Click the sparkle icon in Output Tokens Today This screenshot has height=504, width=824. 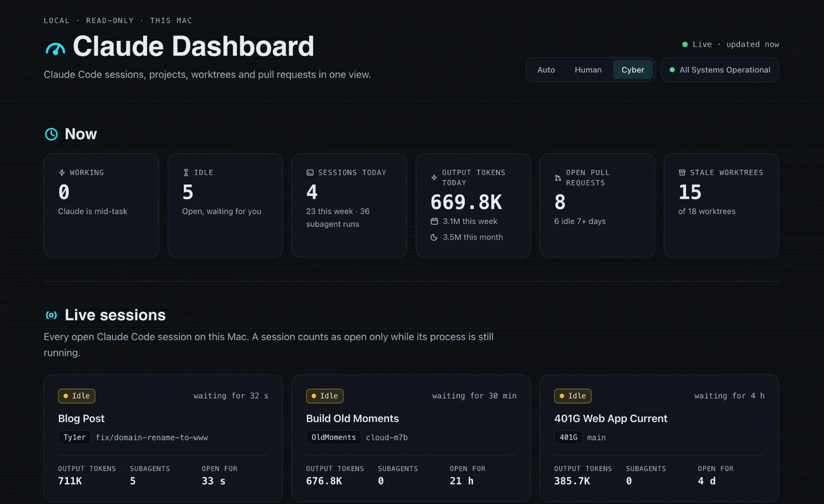(x=434, y=178)
